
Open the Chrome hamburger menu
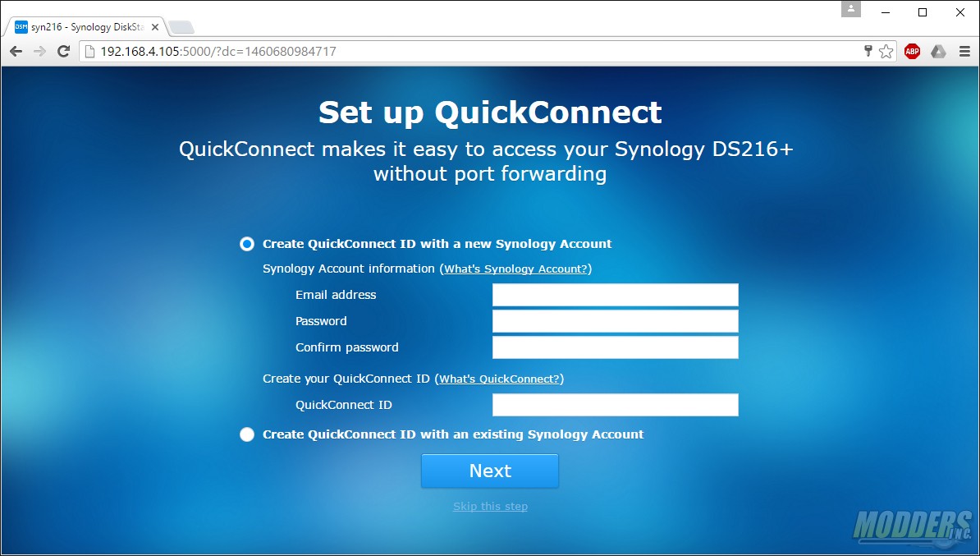(x=964, y=51)
